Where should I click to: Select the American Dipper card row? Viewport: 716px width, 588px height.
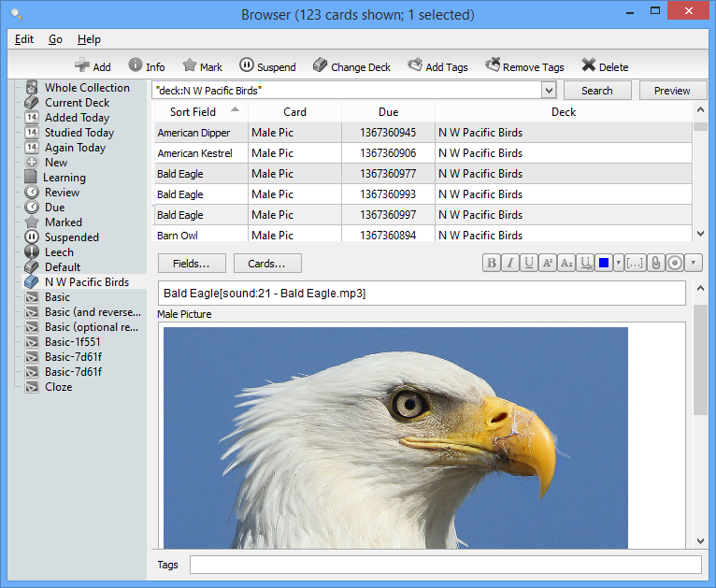pos(422,133)
